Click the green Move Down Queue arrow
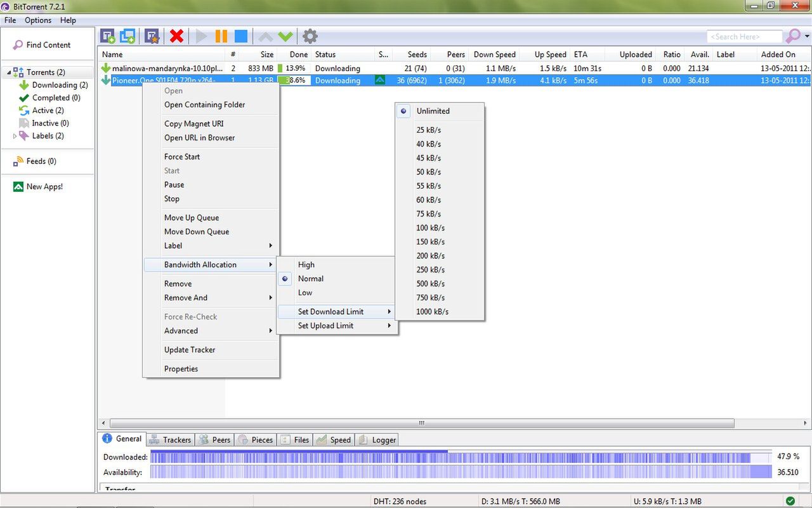 [x=285, y=37]
